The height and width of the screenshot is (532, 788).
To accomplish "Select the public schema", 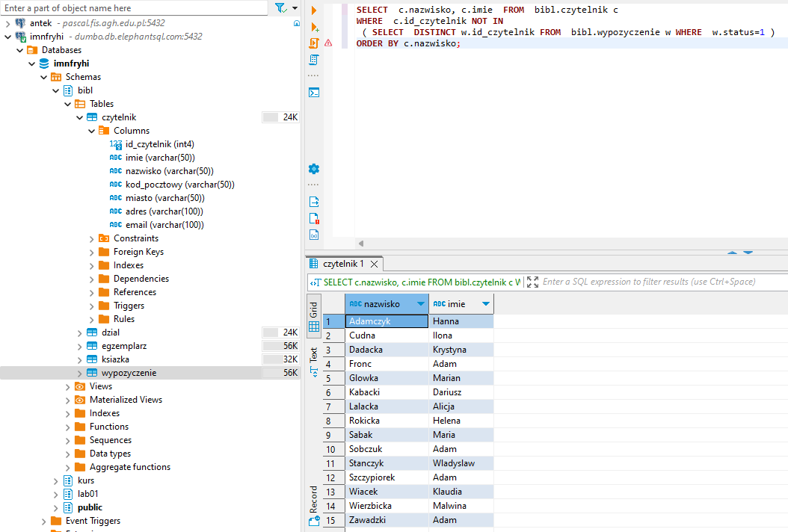I will [90, 507].
